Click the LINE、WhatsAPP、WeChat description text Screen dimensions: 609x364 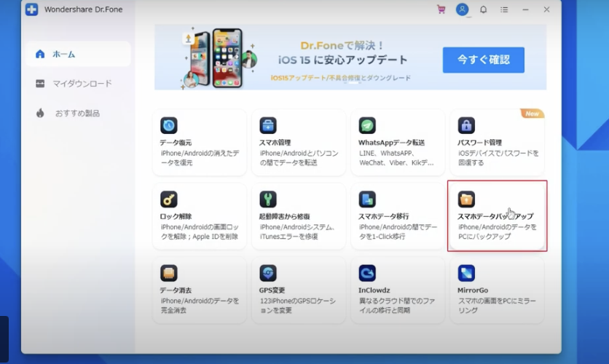tap(396, 158)
